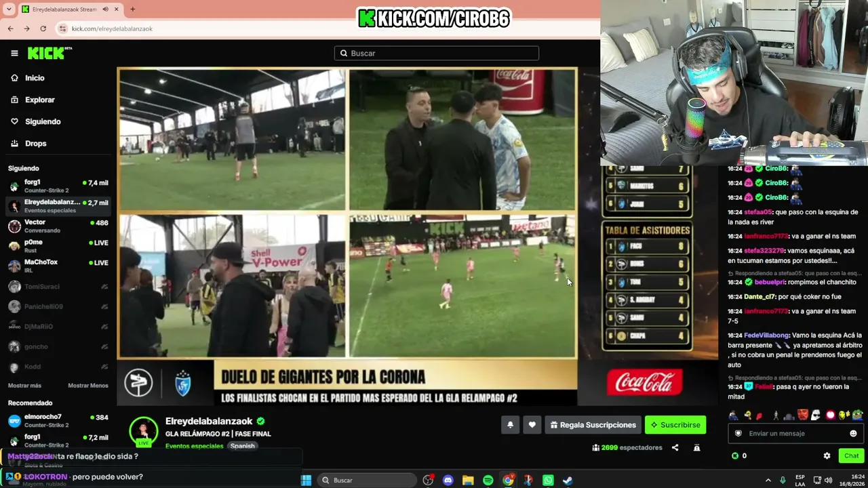Switch to Chrome on the taskbar

(x=508, y=480)
